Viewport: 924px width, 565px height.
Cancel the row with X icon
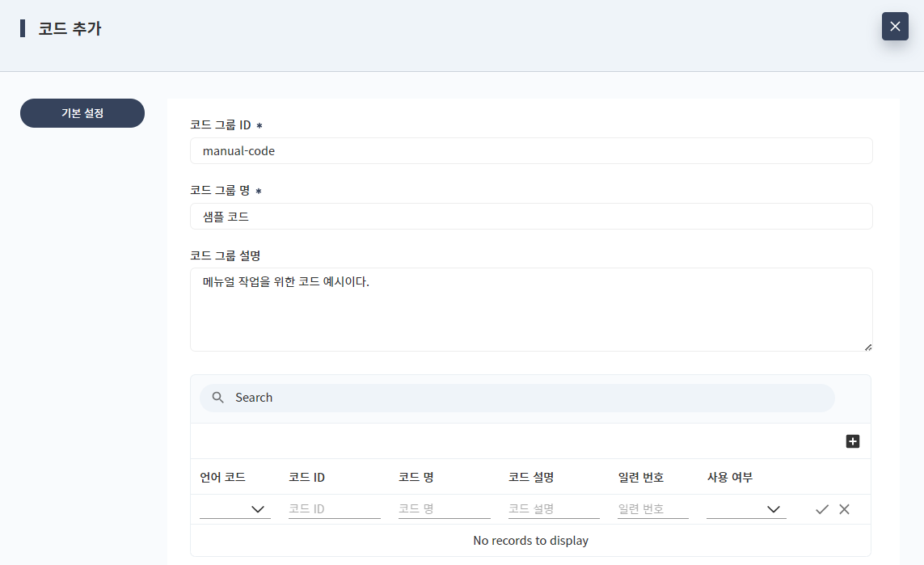pos(845,509)
